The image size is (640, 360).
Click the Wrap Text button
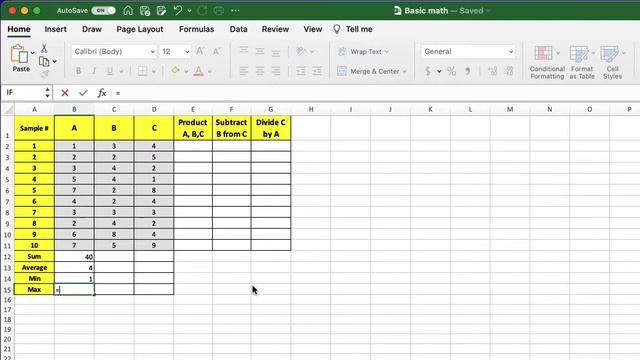click(x=363, y=51)
